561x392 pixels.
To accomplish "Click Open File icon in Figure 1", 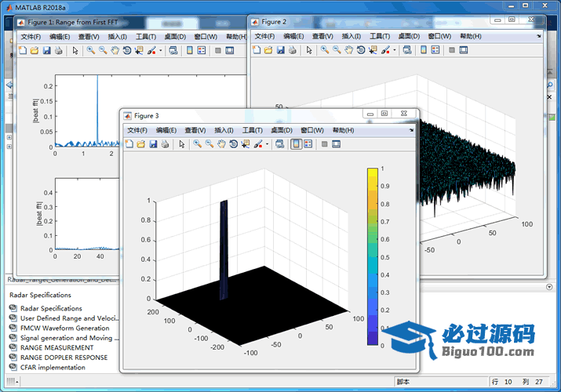I will pyautogui.click(x=35, y=50).
